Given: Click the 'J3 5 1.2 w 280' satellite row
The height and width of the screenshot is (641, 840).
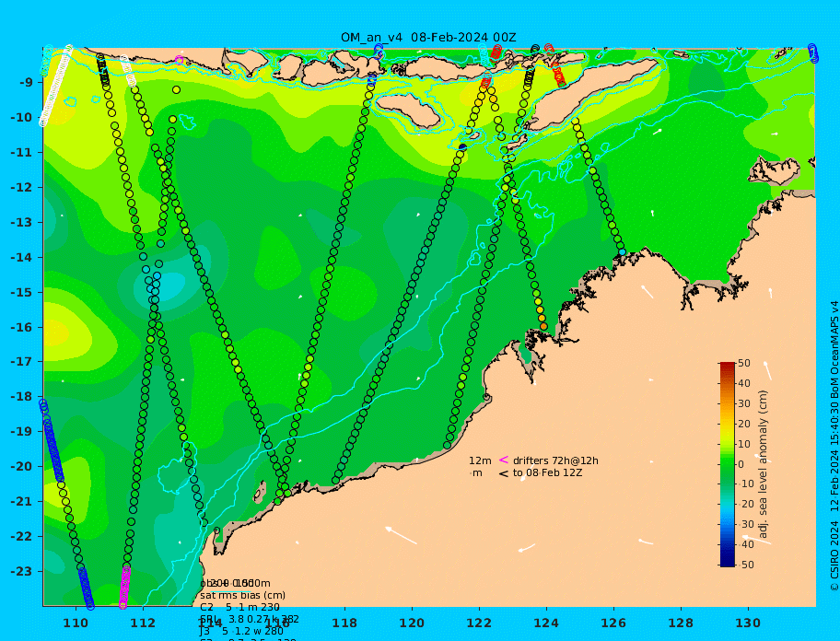Looking at the screenshot, I should (x=241, y=632).
